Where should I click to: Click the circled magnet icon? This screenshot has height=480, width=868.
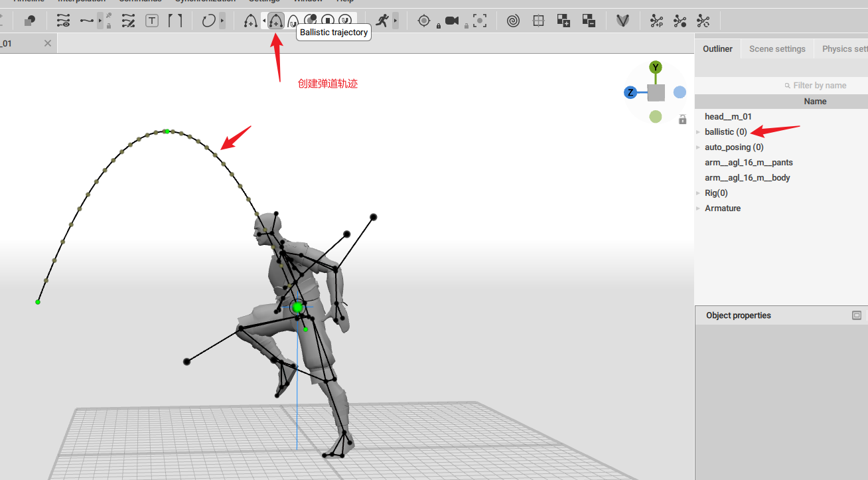[345, 21]
